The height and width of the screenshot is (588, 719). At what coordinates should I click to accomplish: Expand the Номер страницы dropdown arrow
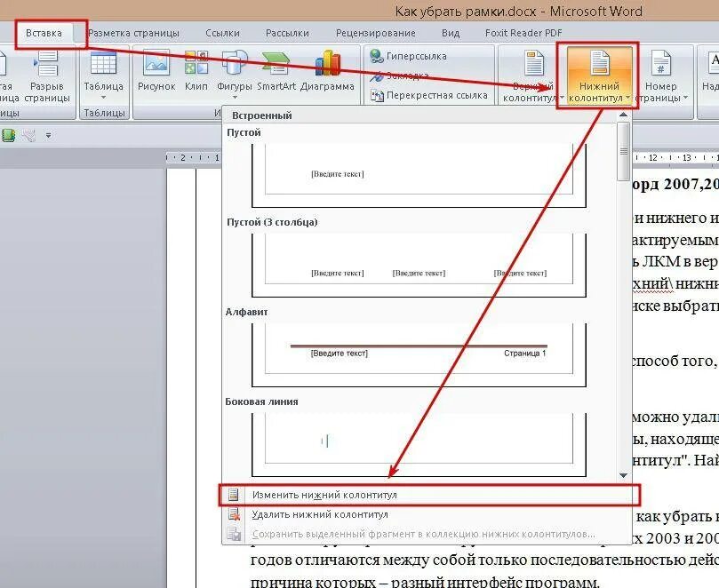pos(685,98)
